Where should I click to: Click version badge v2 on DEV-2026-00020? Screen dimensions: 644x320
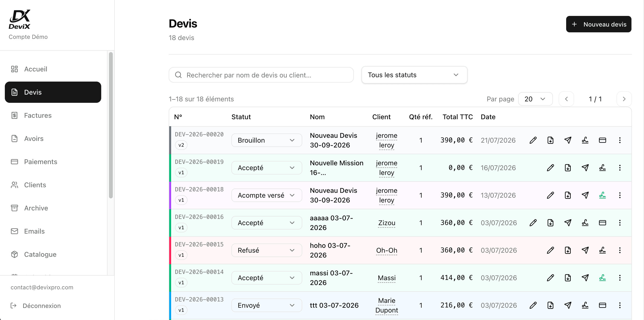pyautogui.click(x=181, y=145)
